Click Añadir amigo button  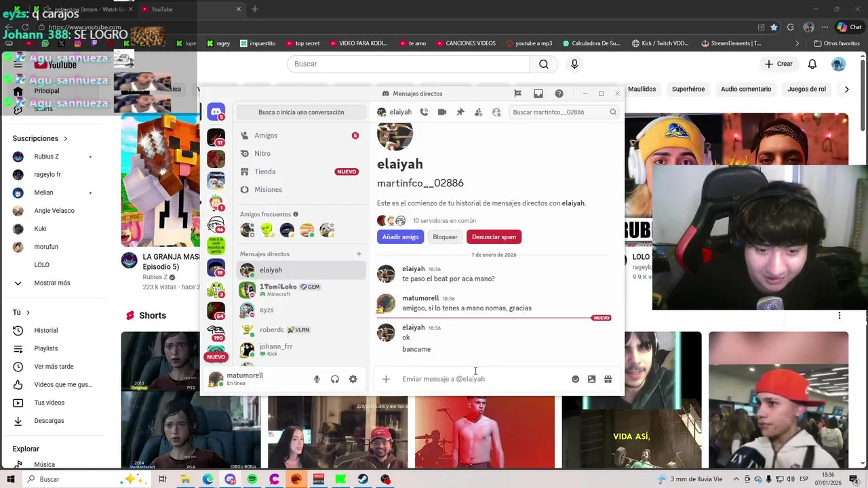[x=400, y=237]
